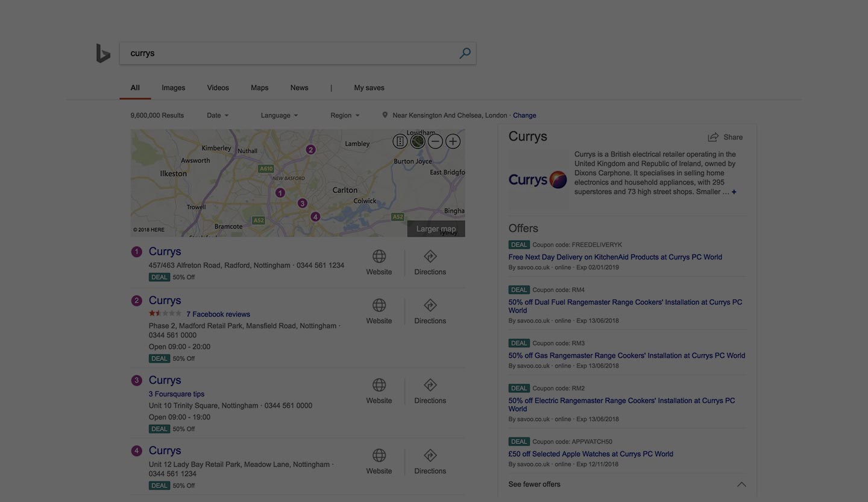
Task: Open 3 Foursquare tips link
Action: [x=177, y=394]
